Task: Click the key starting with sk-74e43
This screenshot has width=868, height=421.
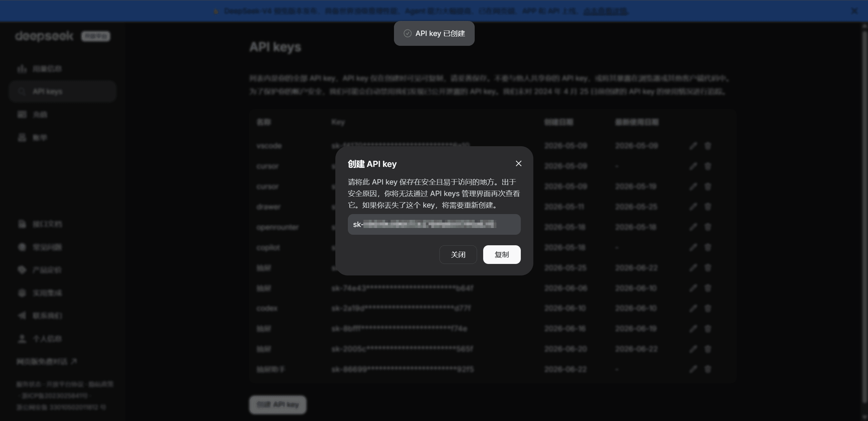Action: pos(402,288)
